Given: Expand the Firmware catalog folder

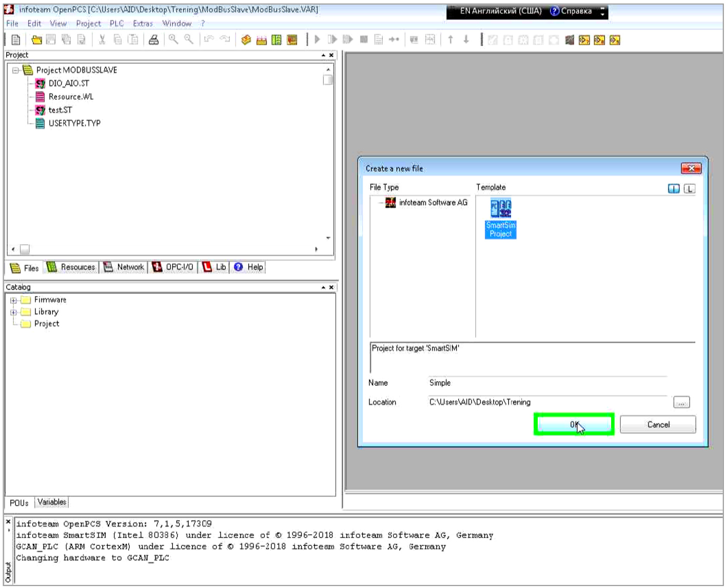Looking at the screenshot, I should [x=14, y=300].
